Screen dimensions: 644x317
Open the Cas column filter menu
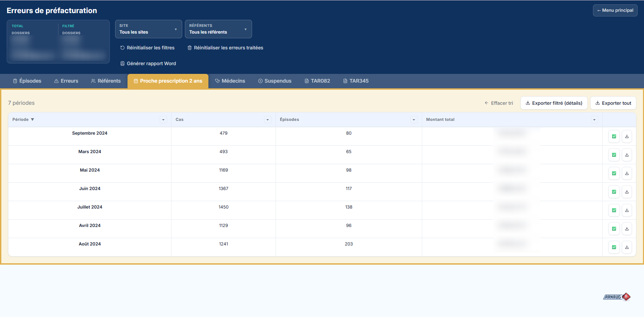point(267,120)
